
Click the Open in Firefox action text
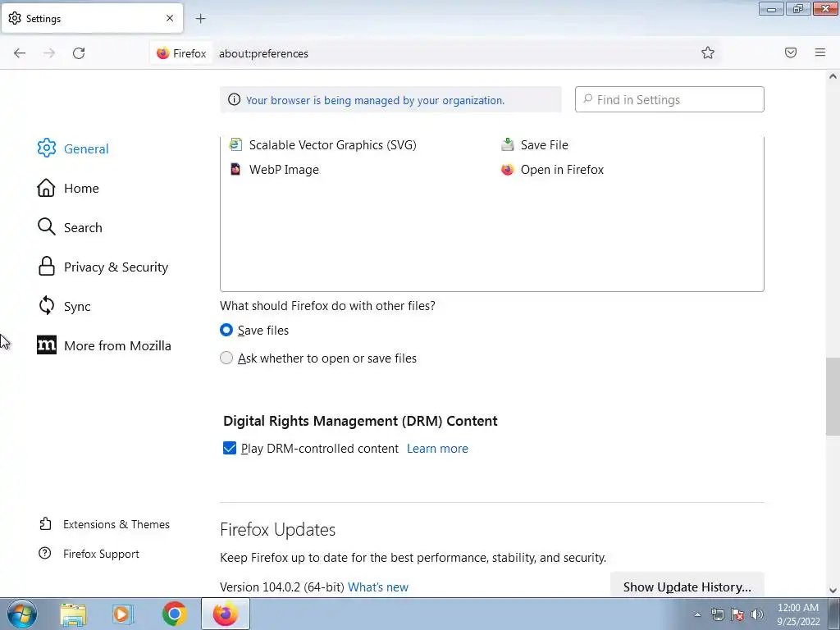pos(562,170)
